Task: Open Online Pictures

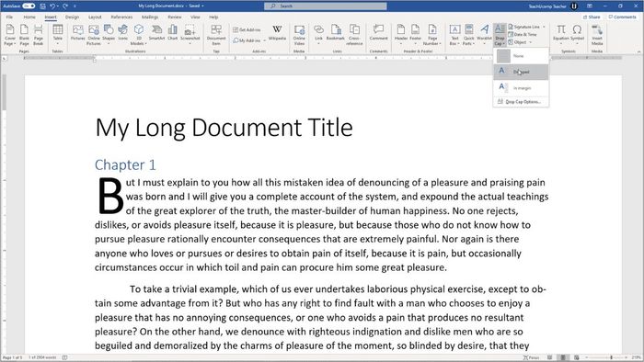Action: (x=94, y=34)
